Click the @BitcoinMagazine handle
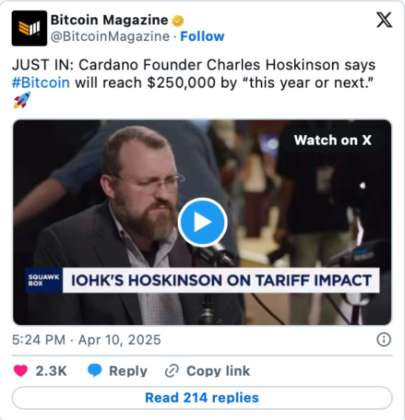 pos(110,36)
